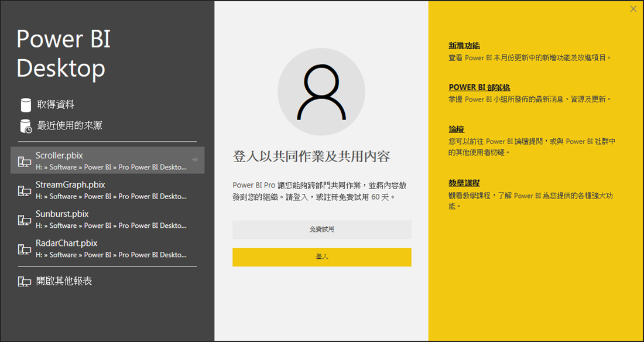Open the 論壇 forum link
The image size is (644, 342).
point(456,129)
